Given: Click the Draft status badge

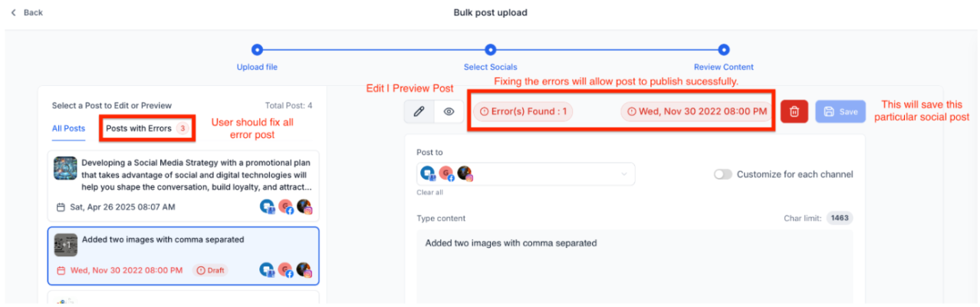Looking at the screenshot, I should 211,270.
